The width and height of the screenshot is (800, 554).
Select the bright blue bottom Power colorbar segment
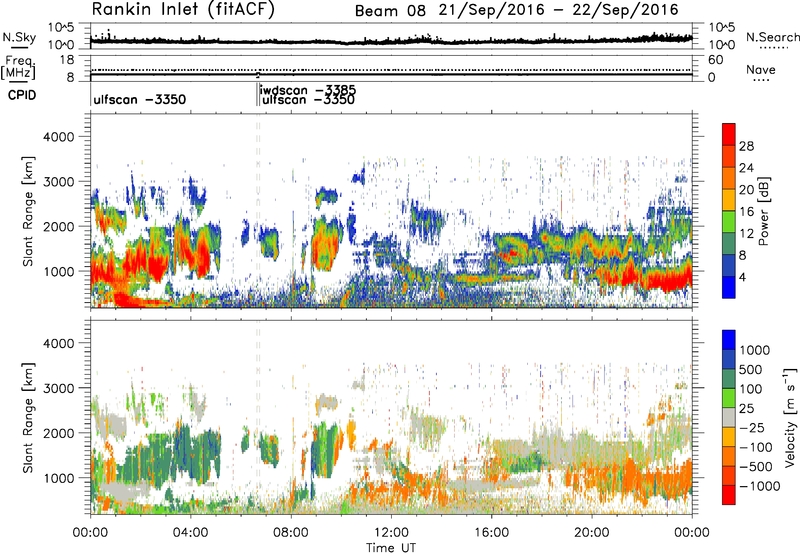(x=729, y=288)
